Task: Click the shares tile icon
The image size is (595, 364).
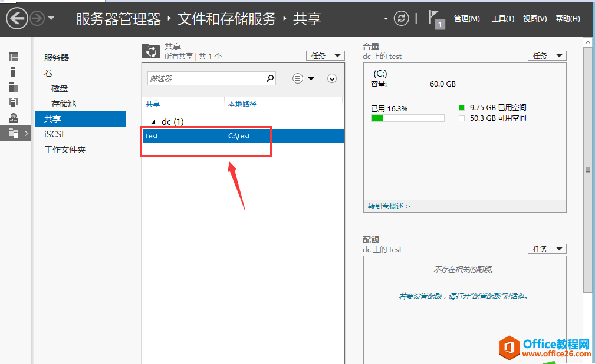Action: [x=150, y=51]
